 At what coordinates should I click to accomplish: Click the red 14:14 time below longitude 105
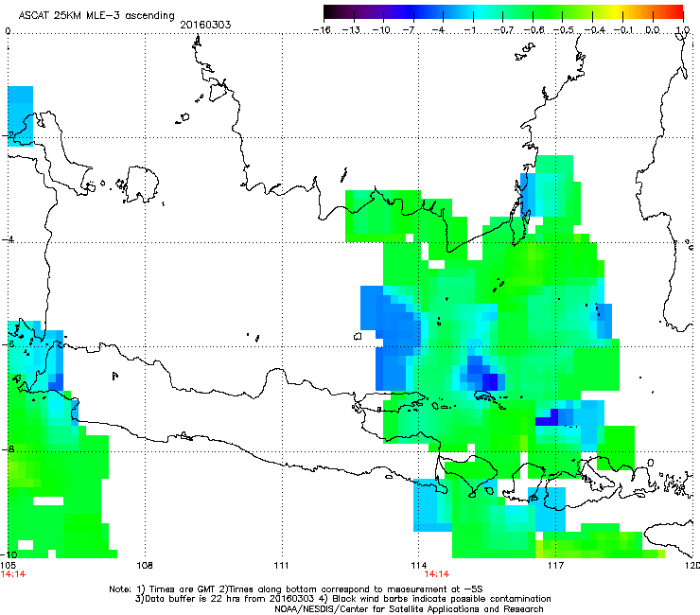[13, 574]
